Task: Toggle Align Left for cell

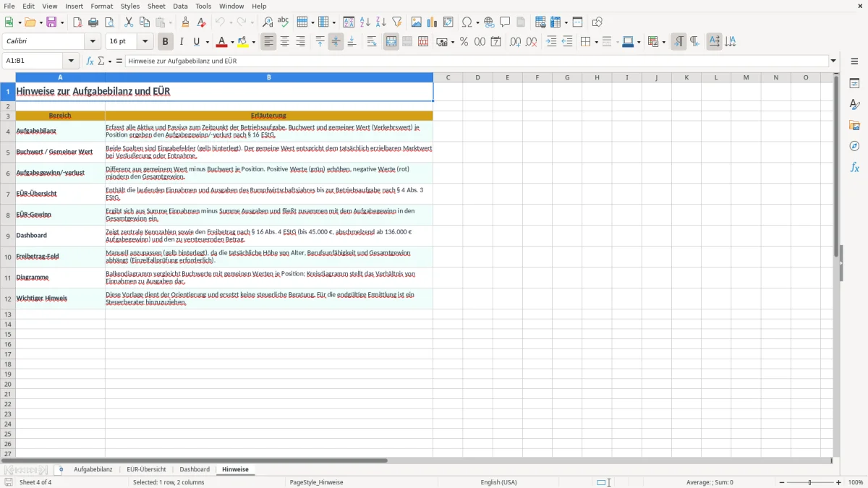Action: click(x=268, y=42)
